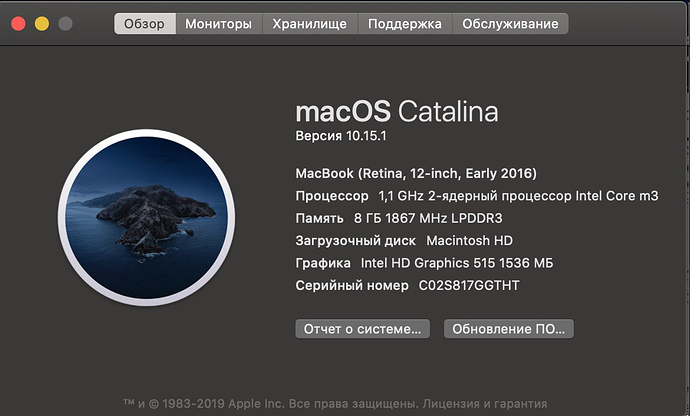The width and height of the screenshot is (690, 416).
Task: Close the About This Mac window
Action: [18, 23]
